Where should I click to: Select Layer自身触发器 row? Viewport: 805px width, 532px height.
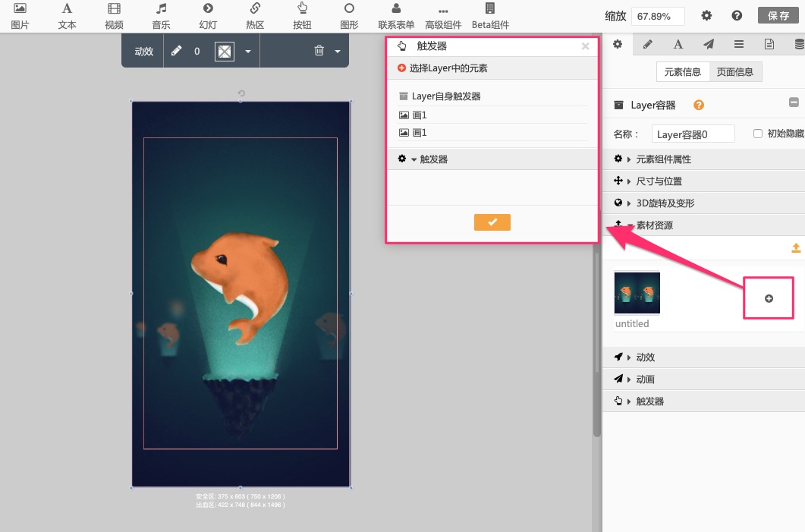pyautogui.click(x=492, y=96)
